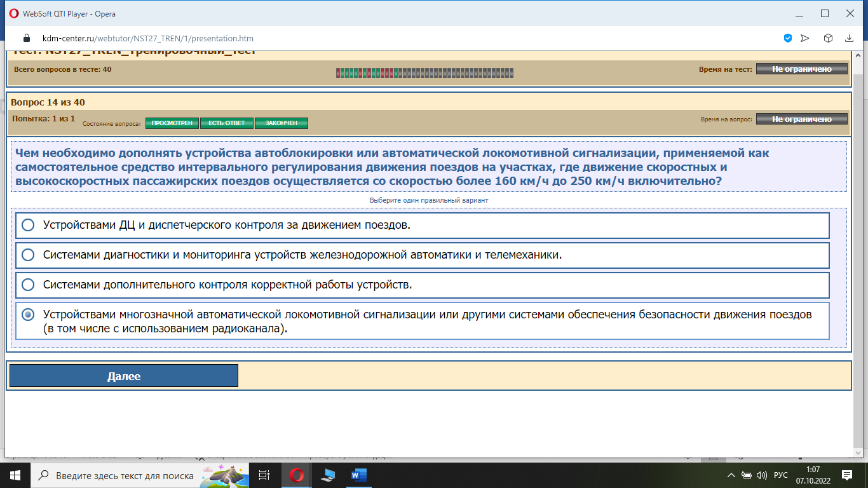Click the site security padlock icon

tap(27, 38)
